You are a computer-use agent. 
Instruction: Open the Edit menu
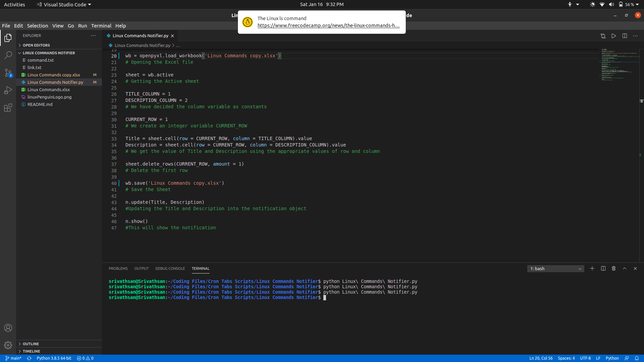click(x=18, y=26)
